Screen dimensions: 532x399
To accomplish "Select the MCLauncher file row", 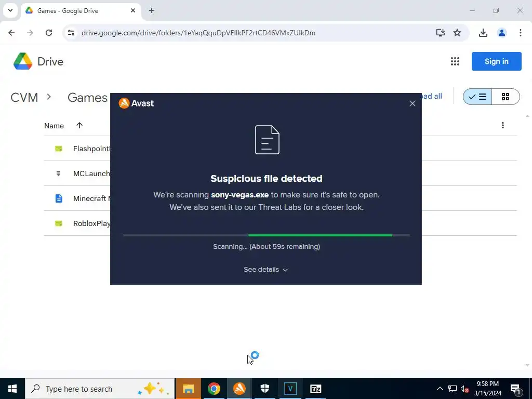I will 280,174.
